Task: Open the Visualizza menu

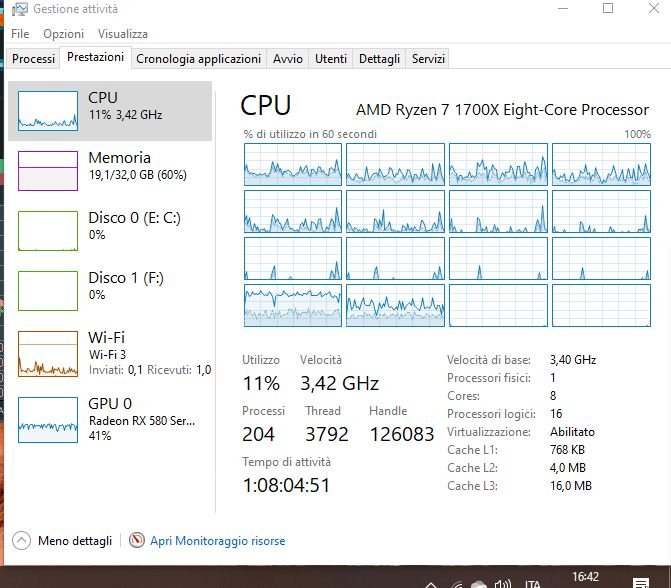Action: (123, 34)
